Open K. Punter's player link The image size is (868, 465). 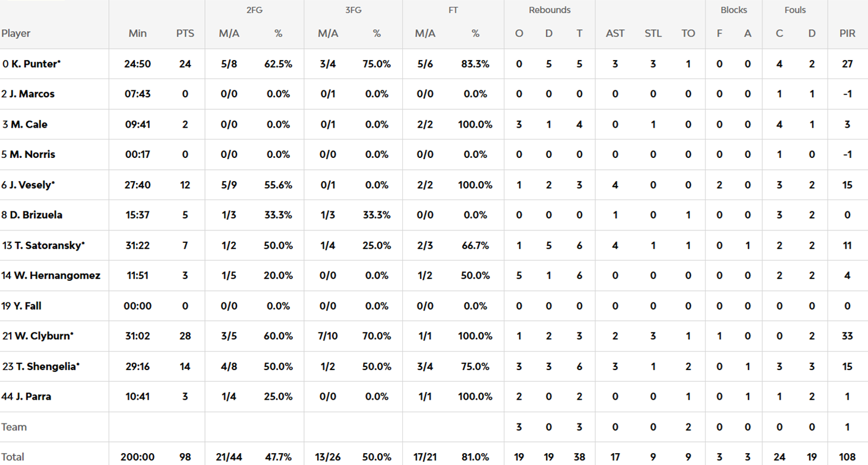point(35,64)
